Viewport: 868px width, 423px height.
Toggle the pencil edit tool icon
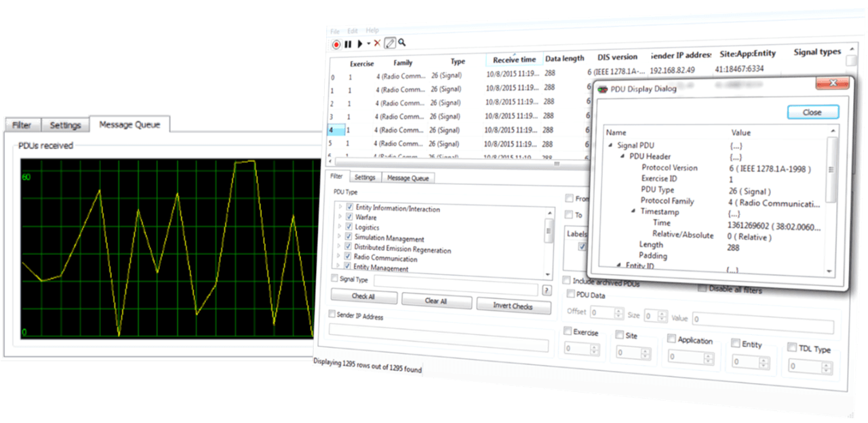(390, 43)
